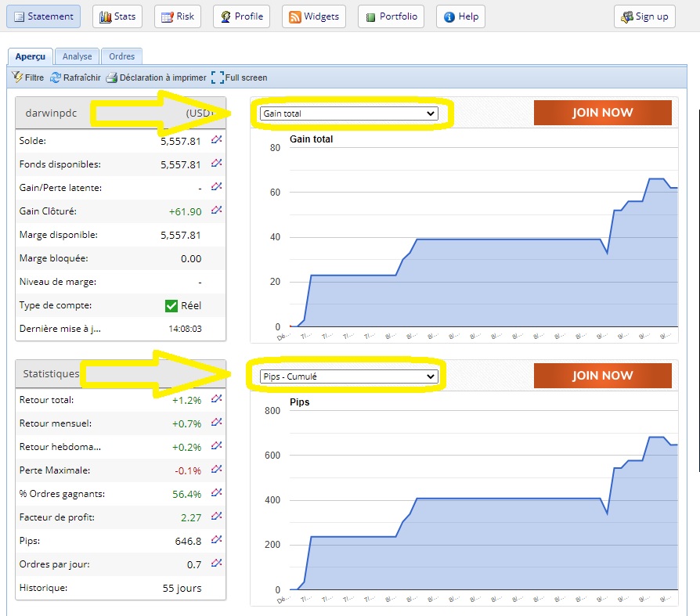The image size is (700, 616).
Task: Click the Sign up button
Action: [644, 16]
